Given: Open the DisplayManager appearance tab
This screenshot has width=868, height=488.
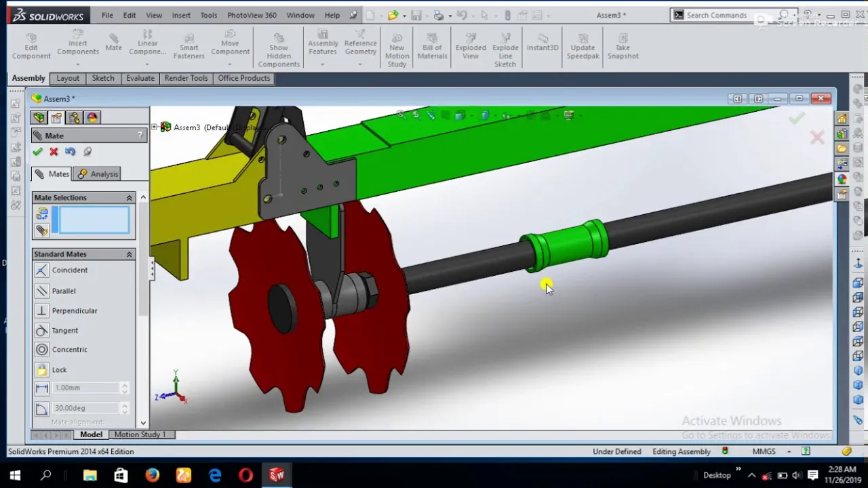Looking at the screenshot, I should [92, 118].
